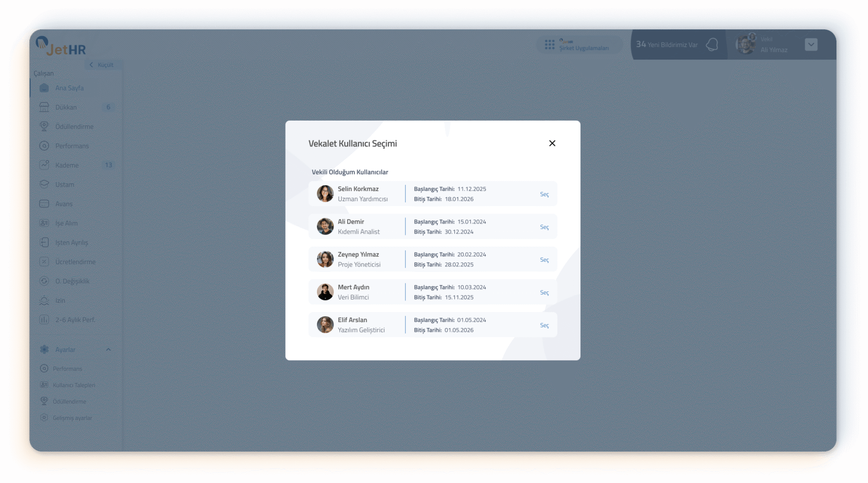Click the İzin sidebar icon
Screen dimensions: 868x483
[44, 300]
